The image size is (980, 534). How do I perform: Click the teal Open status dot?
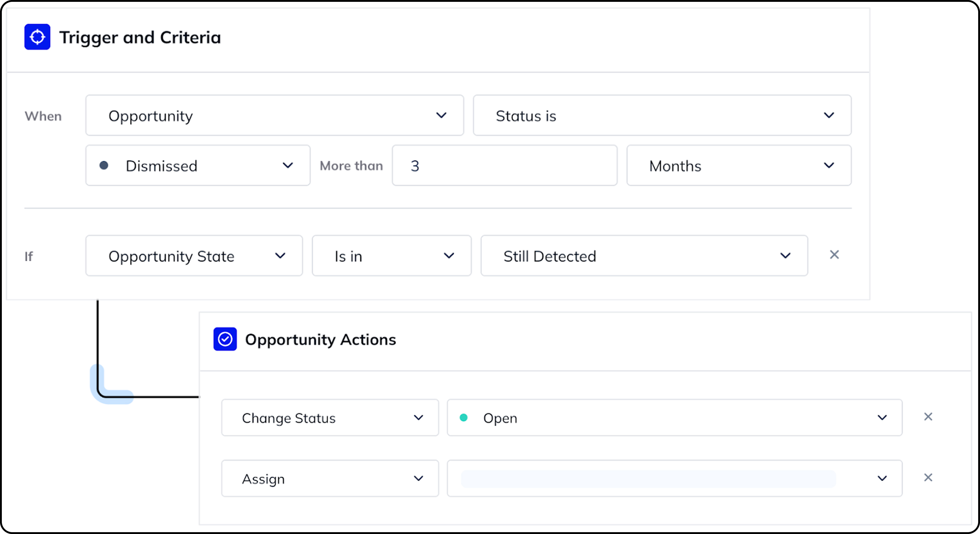click(x=463, y=418)
